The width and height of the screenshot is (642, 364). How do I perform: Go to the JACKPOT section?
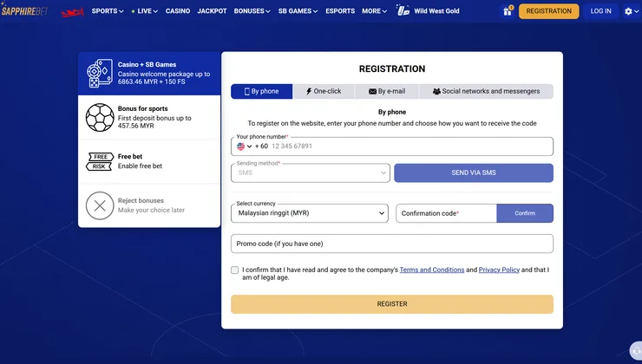tap(212, 11)
